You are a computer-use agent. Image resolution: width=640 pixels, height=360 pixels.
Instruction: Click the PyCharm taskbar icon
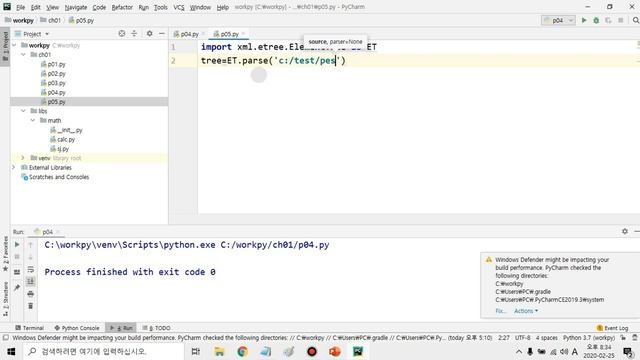[358, 351]
